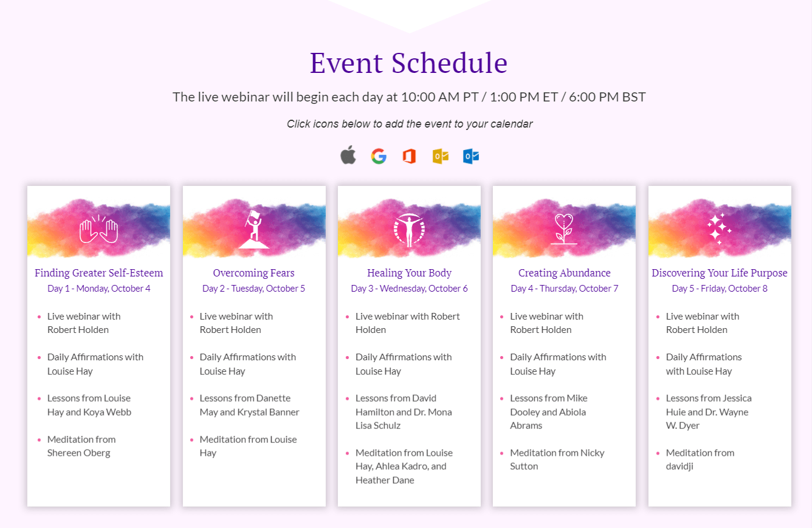Click the Event Schedule heading
The height and width of the screenshot is (528, 812).
pos(408,63)
